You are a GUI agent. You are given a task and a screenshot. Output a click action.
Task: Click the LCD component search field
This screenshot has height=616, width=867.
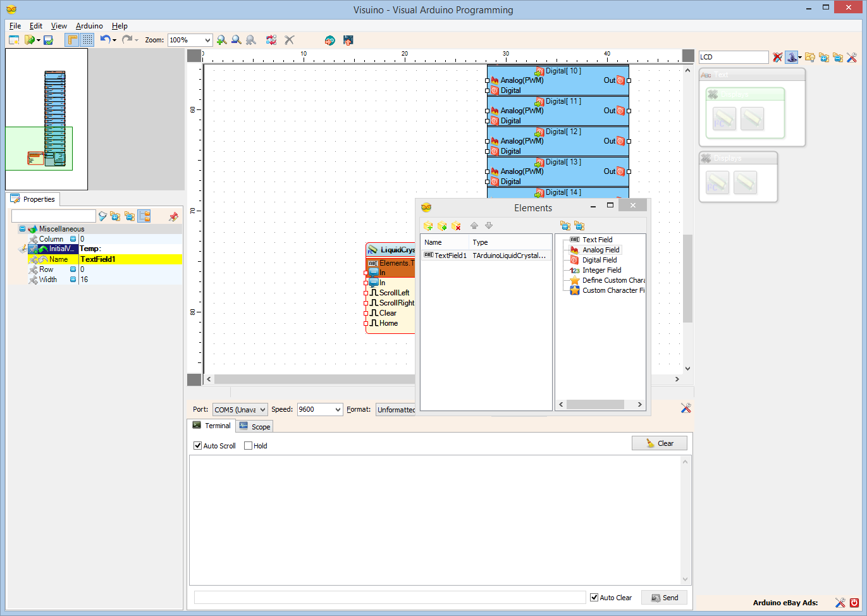click(x=734, y=57)
